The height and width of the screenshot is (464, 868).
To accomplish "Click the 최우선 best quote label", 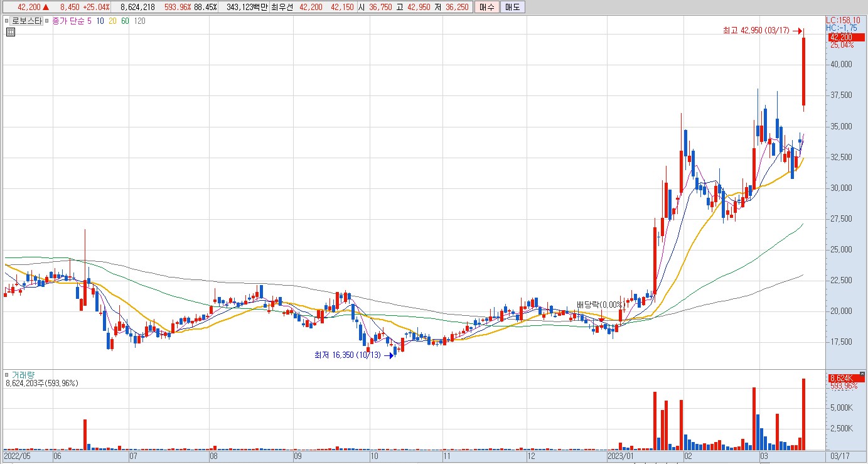I will (x=282, y=7).
